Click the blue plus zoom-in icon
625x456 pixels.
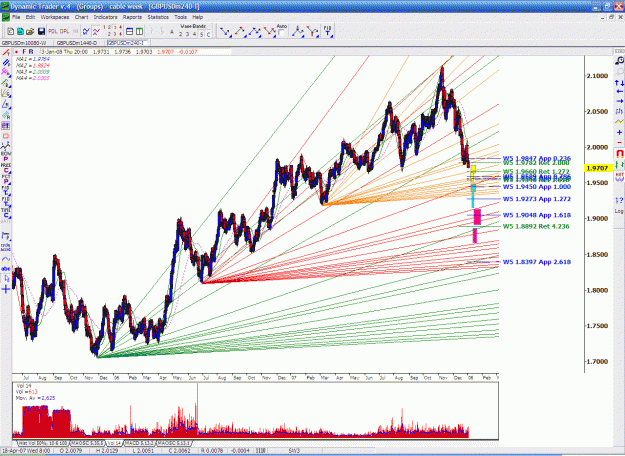(619, 132)
